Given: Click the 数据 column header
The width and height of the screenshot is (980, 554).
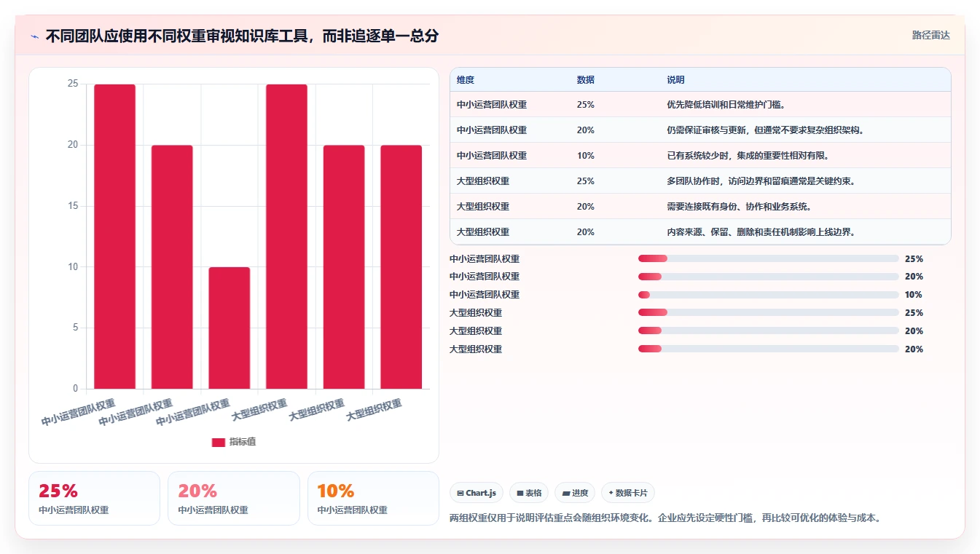Looking at the screenshot, I should pos(586,80).
